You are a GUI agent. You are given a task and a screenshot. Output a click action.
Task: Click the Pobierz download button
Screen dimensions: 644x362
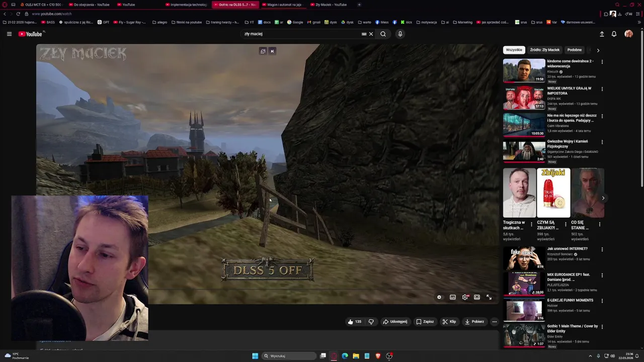click(x=474, y=322)
